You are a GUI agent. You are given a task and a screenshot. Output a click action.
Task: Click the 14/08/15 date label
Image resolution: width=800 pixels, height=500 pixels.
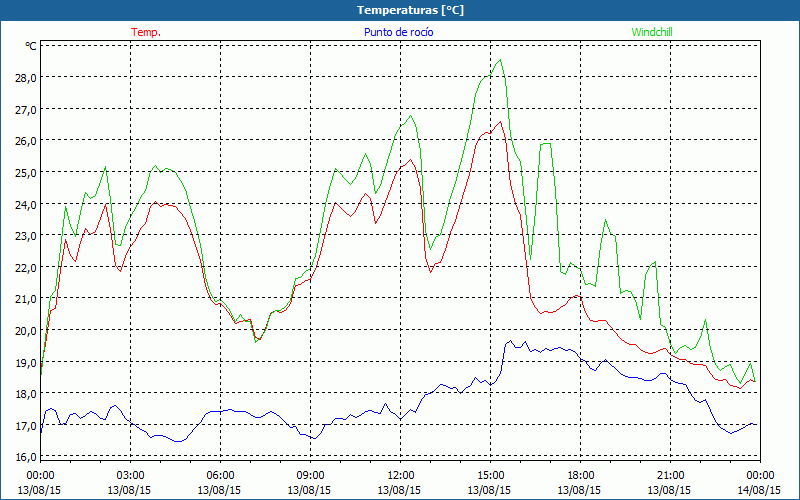tap(759, 490)
